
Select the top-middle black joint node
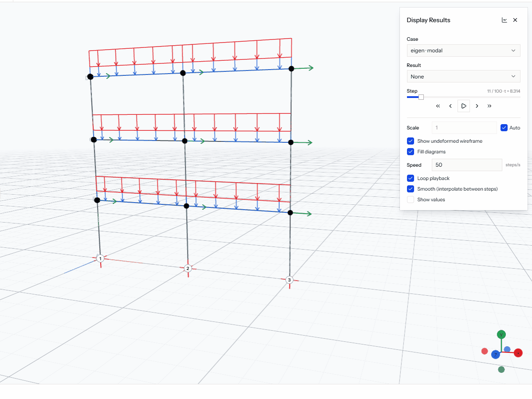click(183, 73)
